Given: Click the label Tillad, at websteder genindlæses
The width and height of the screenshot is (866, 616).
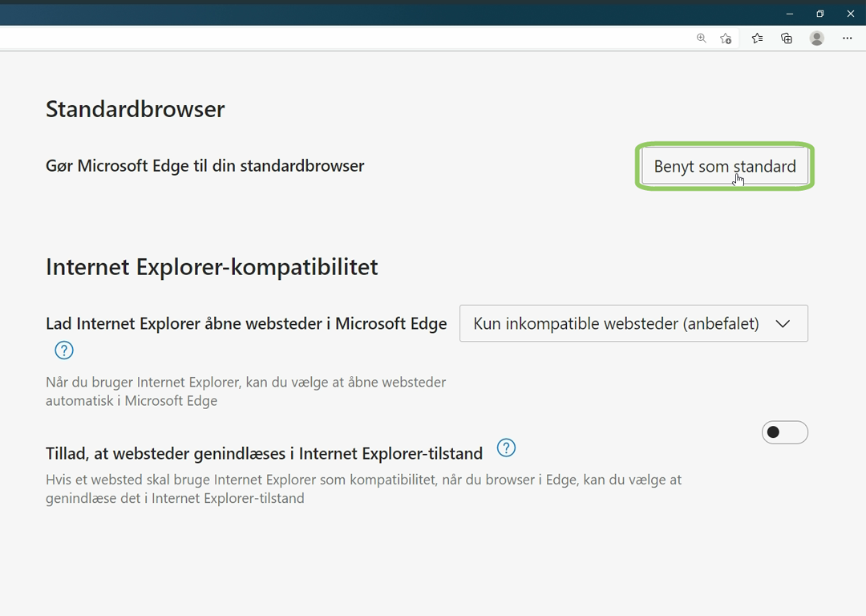Looking at the screenshot, I should pyautogui.click(x=264, y=453).
